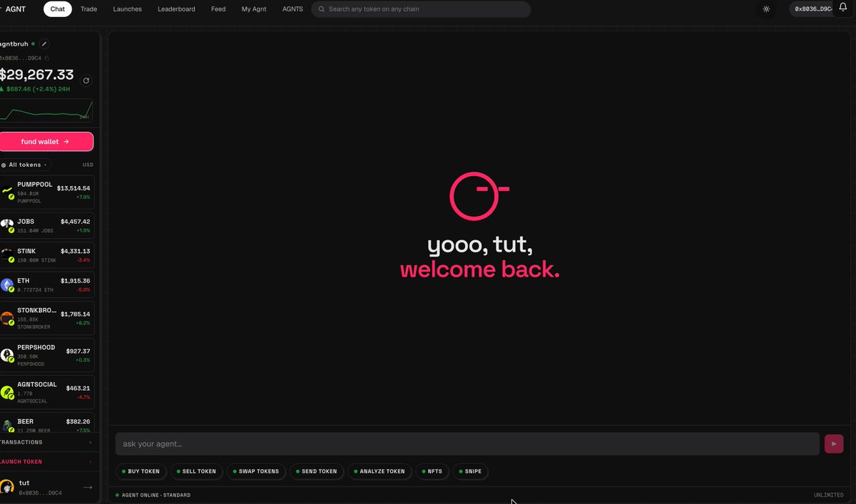Focus the ask your agent input
This screenshot has height=504, width=856.
pyautogui.click(x=467, y=443)
